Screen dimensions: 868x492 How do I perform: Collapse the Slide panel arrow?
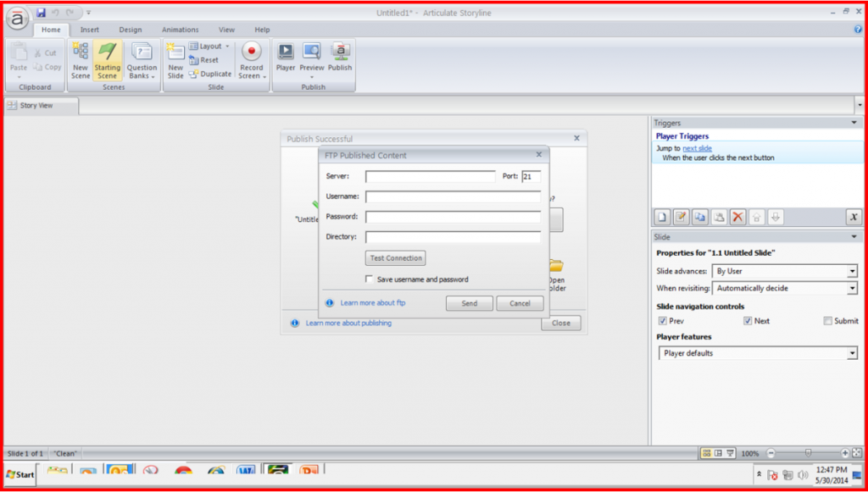click(x=854, y=236)
